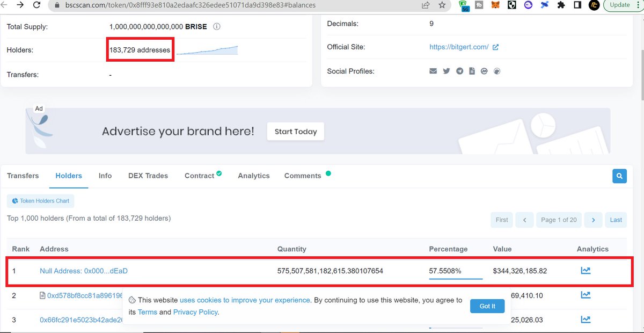This screenshot has width=644, height=333.
Task: Open the Terms link
Action: (x=148, y=312)
